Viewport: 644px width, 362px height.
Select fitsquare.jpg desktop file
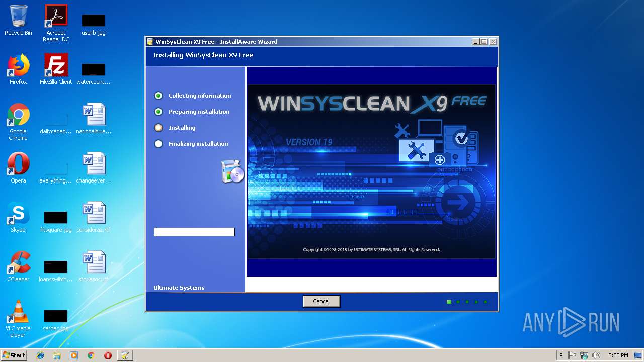pos(56,221)
